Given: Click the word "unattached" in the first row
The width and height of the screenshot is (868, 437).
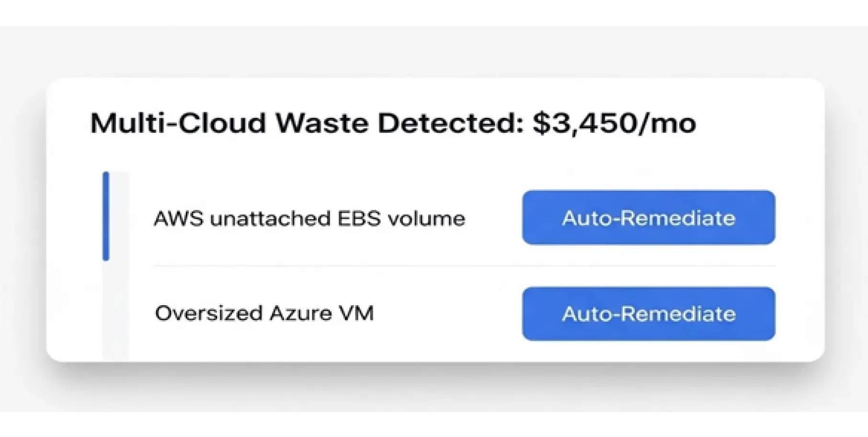Looking at the screenshot, I should (x=270, y=218).
